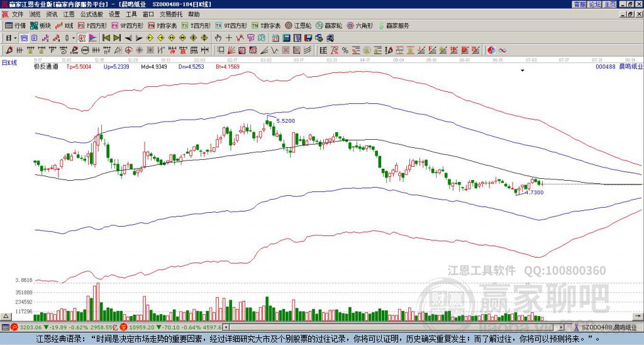Screen dimensions: 644x345
Task: Open the 帮助 menu
Action: pos(194,14)
